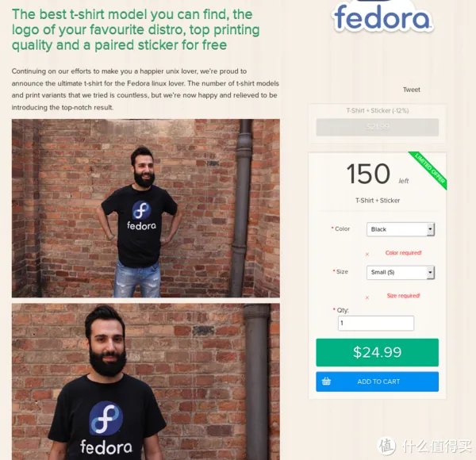
Task: Focus the Qty input field
Action: coord(376,323)
